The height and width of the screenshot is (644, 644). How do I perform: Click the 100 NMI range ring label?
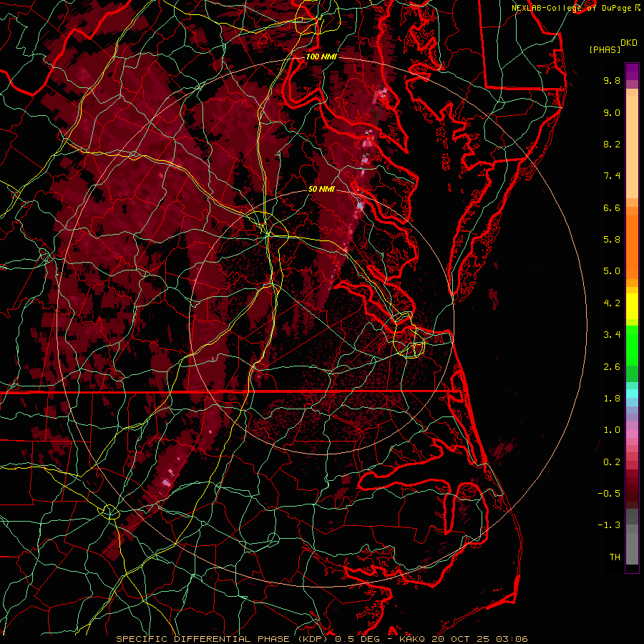[321, 57]
